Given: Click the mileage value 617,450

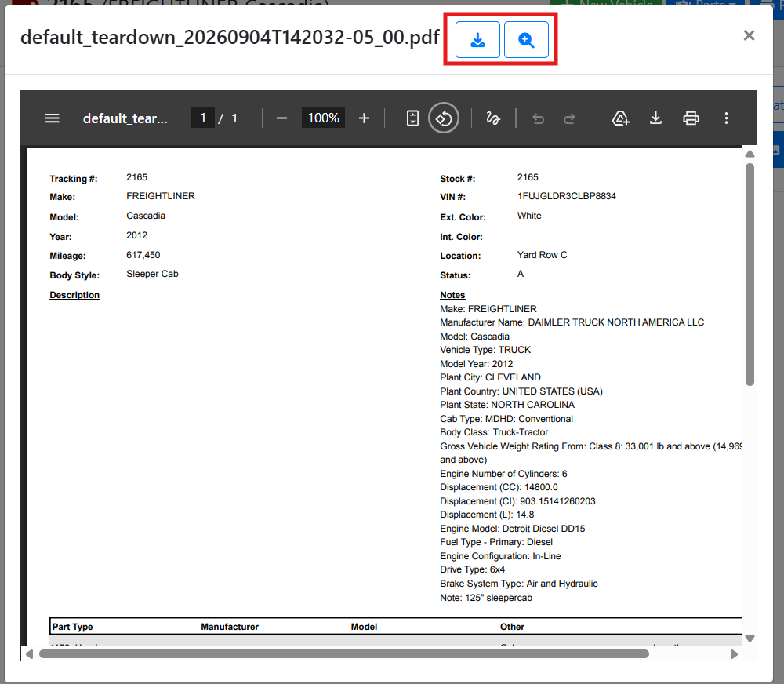Looking at the screenshot, I should click(x=143, y=255).
